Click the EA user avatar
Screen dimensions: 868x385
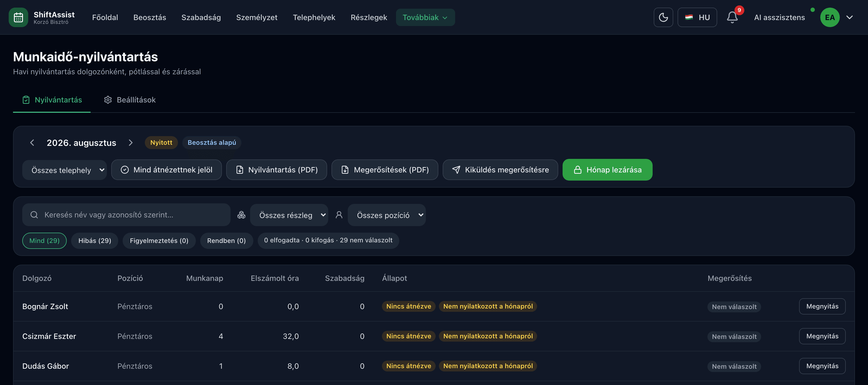[829, 18]
